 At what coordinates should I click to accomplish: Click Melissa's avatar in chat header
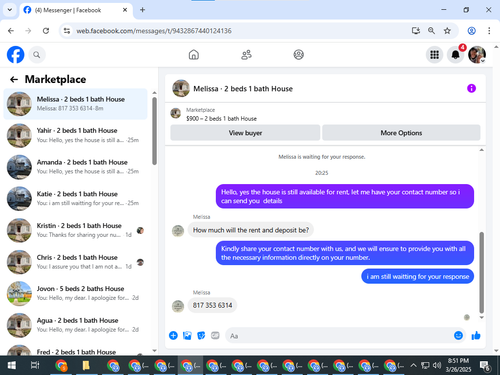point(181,88)
